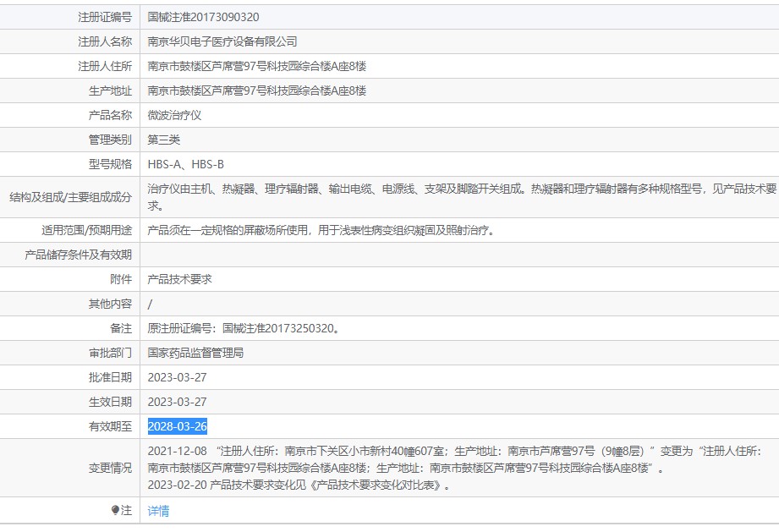Click the empty 产品储存条件及有效期 value cell
Screen dimensions: 779x532
[457, 255]
